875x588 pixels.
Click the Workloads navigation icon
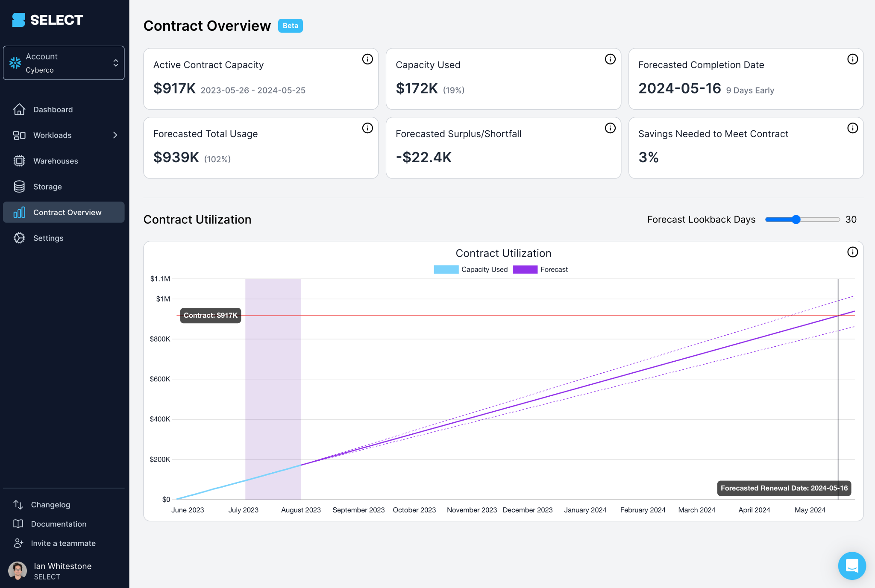[18, 135]
